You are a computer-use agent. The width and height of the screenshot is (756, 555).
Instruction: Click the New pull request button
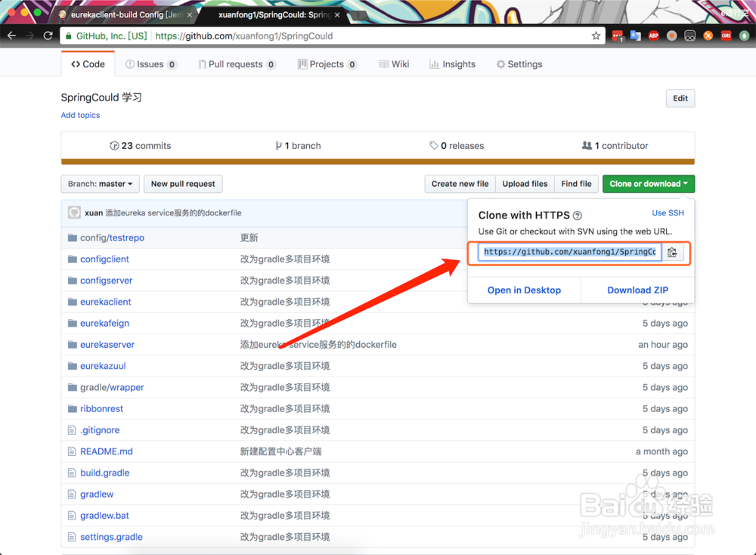[183, 184]
